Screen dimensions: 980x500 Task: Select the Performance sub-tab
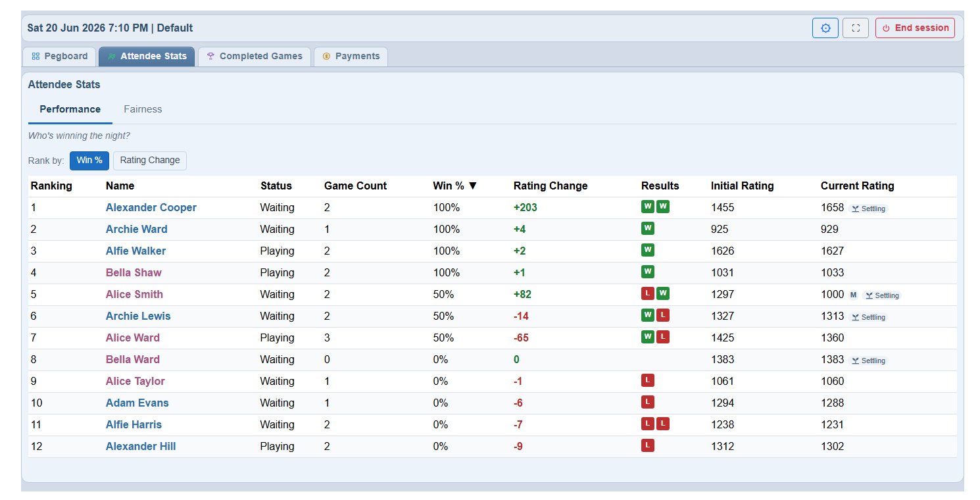point(70,109)
